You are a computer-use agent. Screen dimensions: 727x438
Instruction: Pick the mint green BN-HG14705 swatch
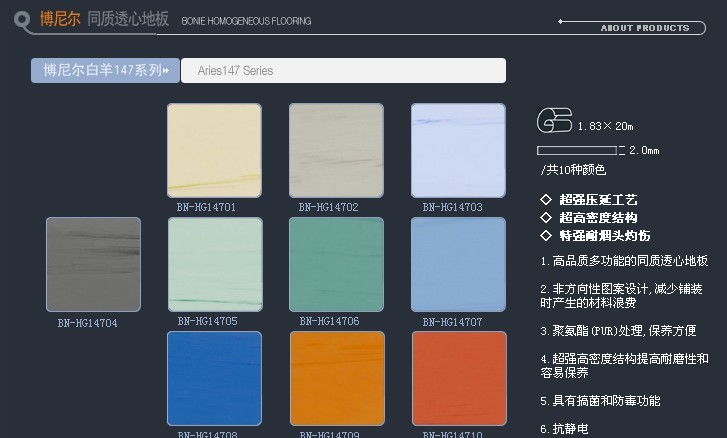click(214, 265)
